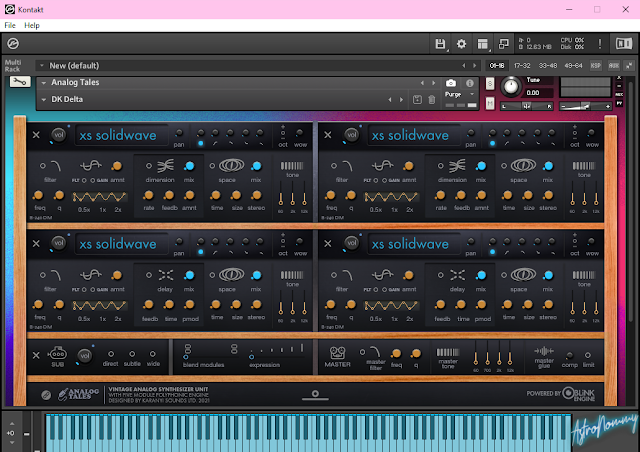Close the SUB module with X
Viewport: 640px width, 452px height.
36,355
